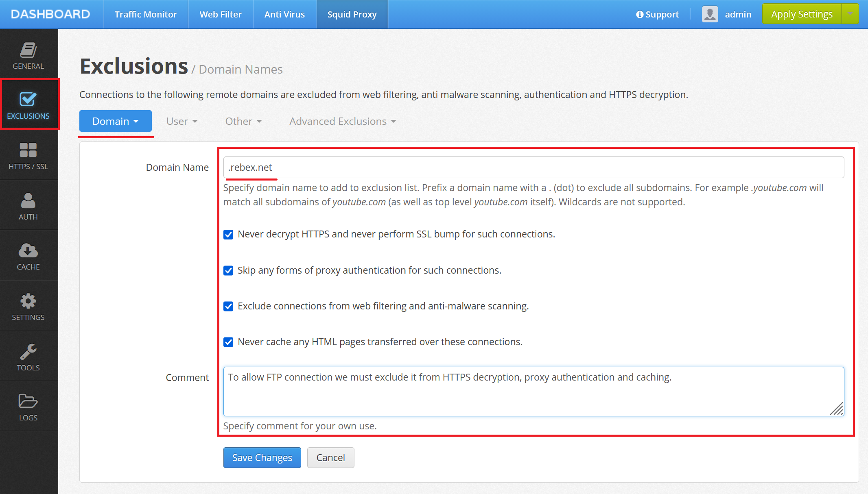Click the Save Changes button

(262, 458)
